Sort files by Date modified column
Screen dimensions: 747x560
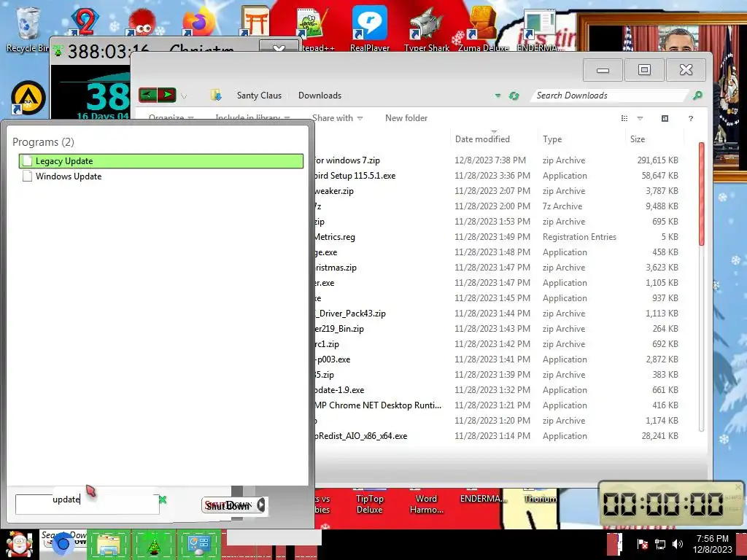click(493, 139)
